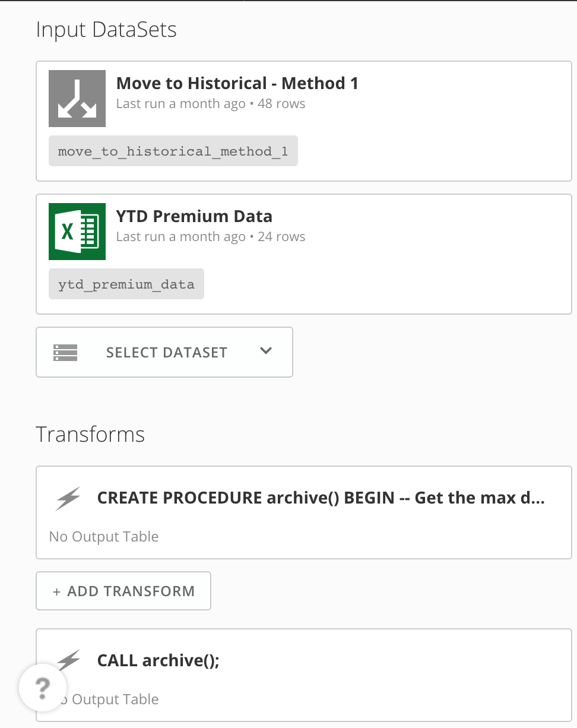The width and height of the screenshot is (577, 728).
Task: Click lightning bolt icon beside CREATE PROCEDURE transform
Action: point(68,498)
